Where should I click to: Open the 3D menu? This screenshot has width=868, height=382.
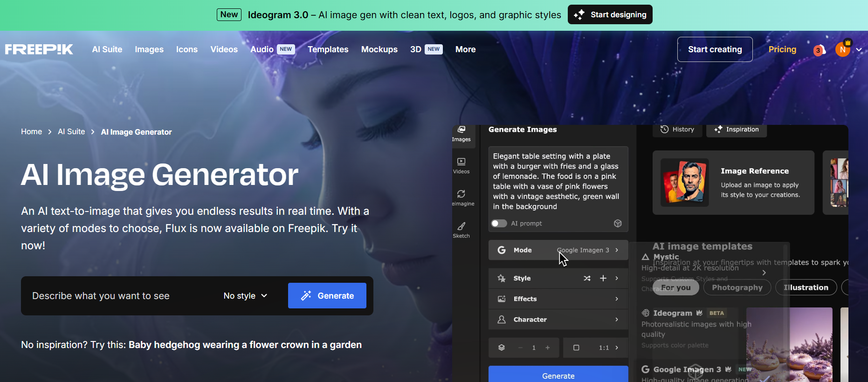tap(426, 49)
